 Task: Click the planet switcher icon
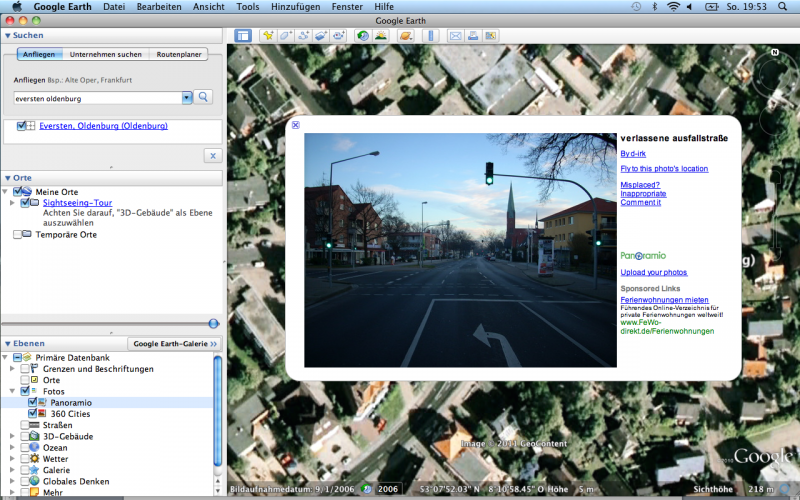pos(406,36)
